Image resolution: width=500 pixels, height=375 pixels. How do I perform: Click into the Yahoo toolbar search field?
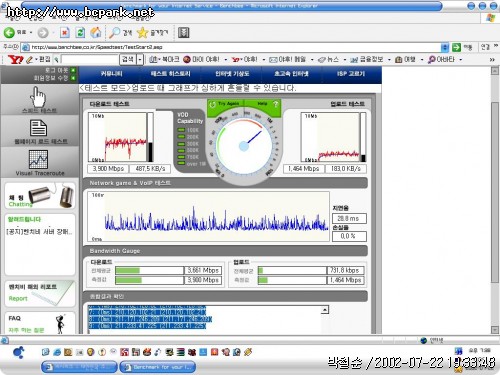click(x=90, y=60)
